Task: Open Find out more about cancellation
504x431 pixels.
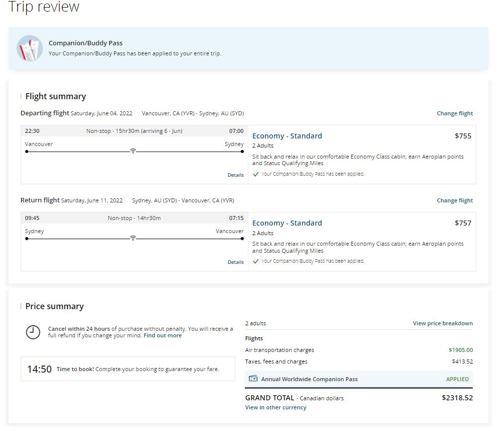Action: click(162, 335)
